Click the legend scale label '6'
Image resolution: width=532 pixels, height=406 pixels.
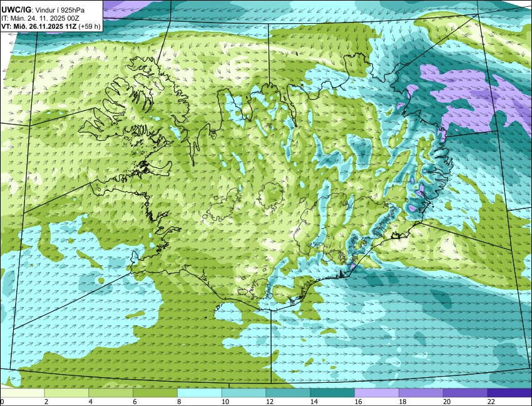pyautogui.click(x=135, y=402)
